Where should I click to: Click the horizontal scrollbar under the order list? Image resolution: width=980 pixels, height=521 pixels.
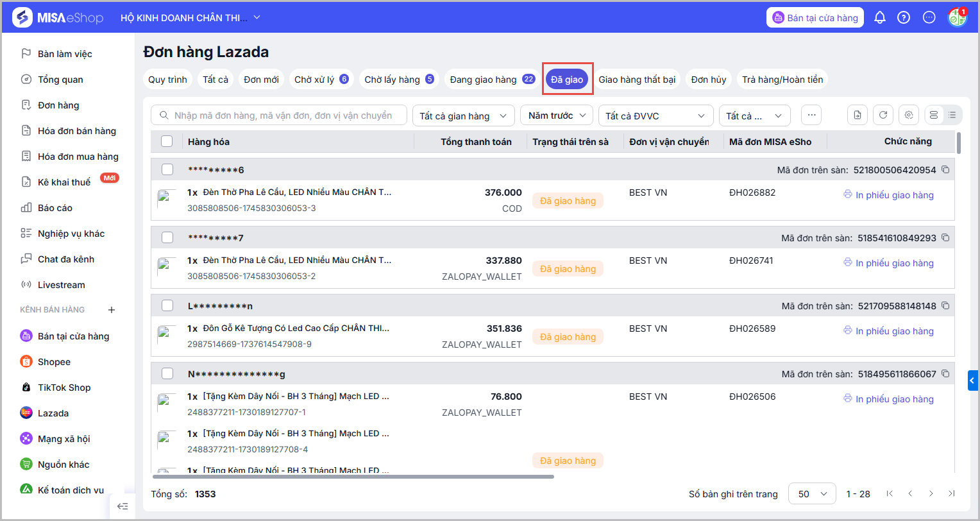click(353, 477)
